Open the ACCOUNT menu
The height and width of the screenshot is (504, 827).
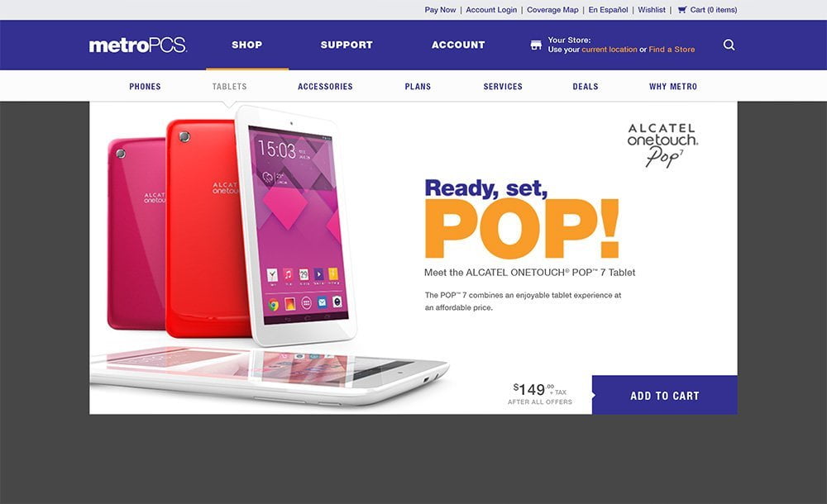458,45
